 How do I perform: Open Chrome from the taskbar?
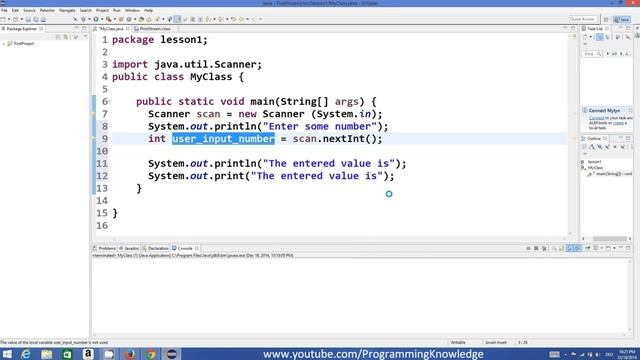click(x=151, y=354)
